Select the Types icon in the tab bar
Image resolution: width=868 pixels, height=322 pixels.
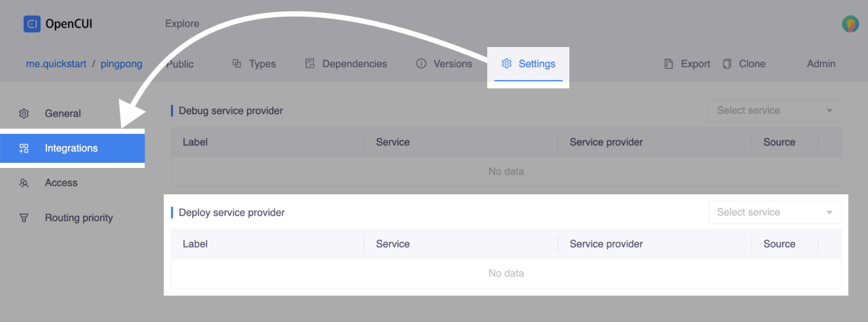(x=237, y=63)
